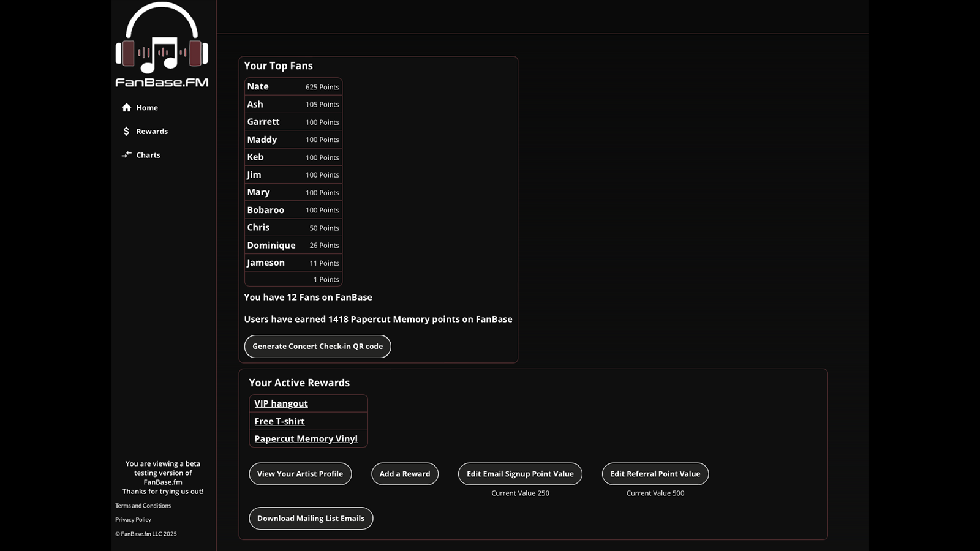The width and height of the screenshot is (980, 551).
Task: Click the 'Current Value 250' label
Action: [520, 493]
